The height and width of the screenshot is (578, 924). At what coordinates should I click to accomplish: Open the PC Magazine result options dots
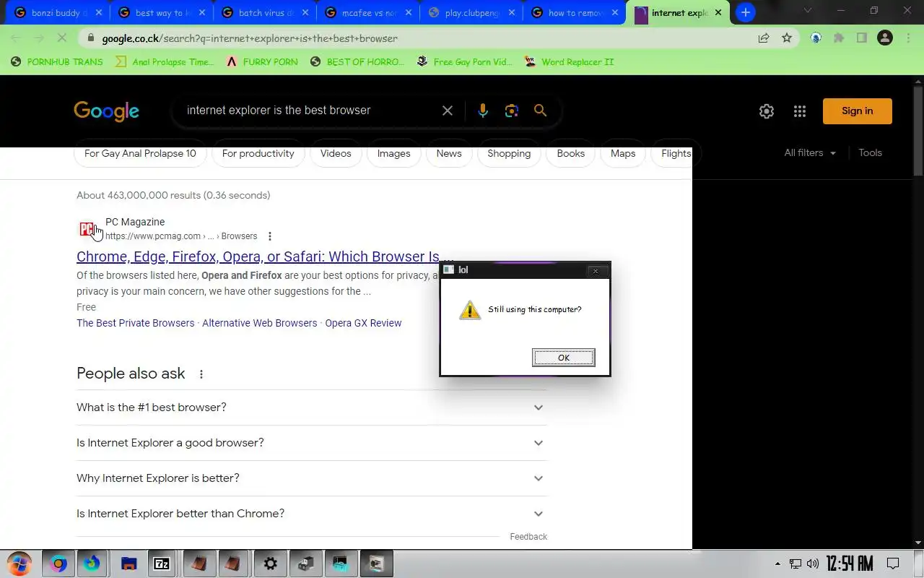[270, 236]
